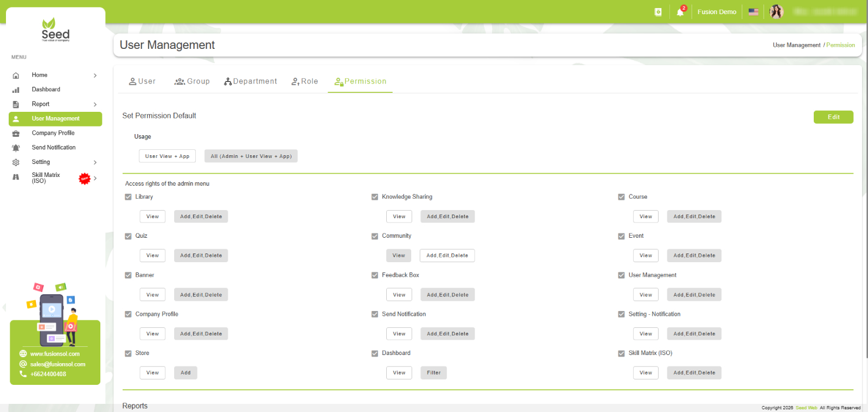Click Add,Edit,Delete under Event
868x412 pixels.
(x=694, y=256)
